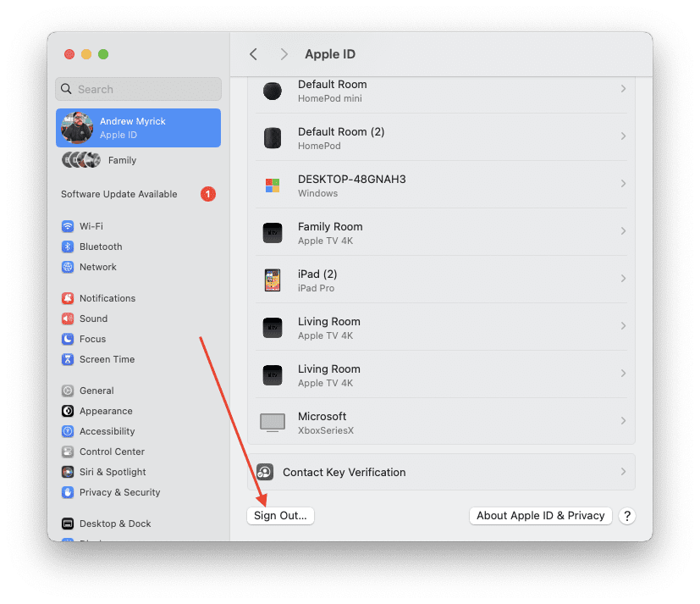The image size is (700, 604).
Task: Click the 'Default Room' device name
Action: (332, 85)
